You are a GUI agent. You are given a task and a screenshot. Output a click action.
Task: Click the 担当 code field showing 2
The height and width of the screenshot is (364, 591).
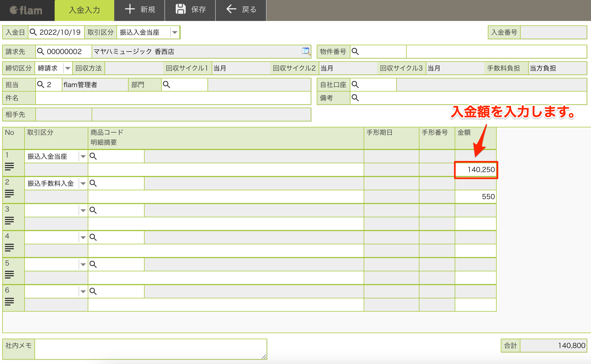54,85
